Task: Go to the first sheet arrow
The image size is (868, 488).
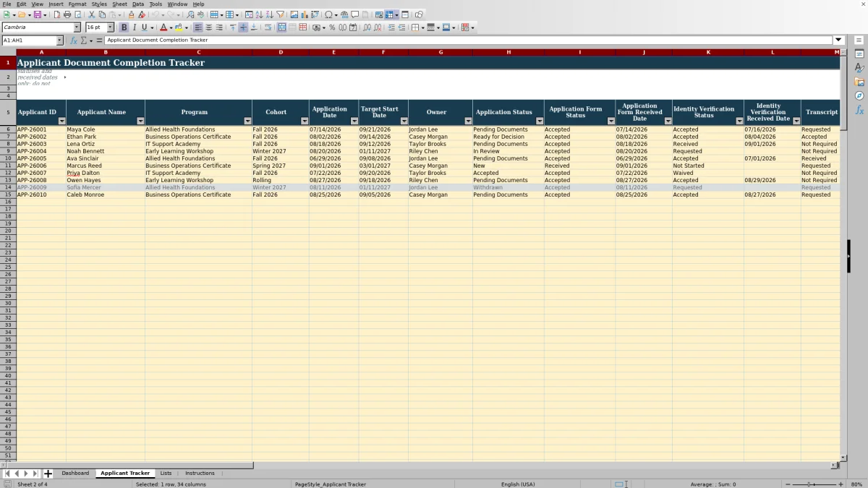Action: coord(7,474)
